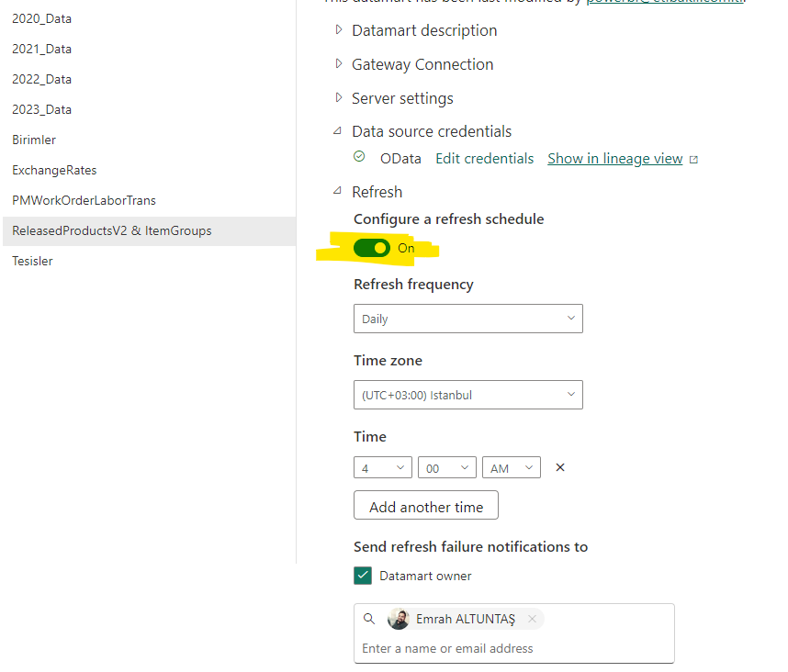Click the external link icon beside lineage view
Image resolution: width=788 pixels, height=672 pixels.
click(693, 160)
